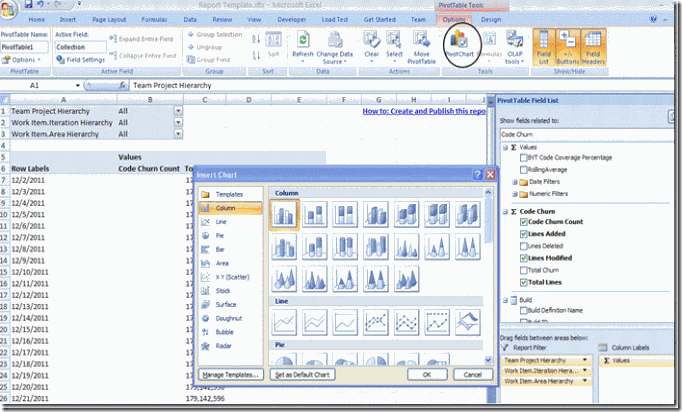Open OLAP tools
Image resolution: width=682 pixels, height=412 pixels.
515,47
